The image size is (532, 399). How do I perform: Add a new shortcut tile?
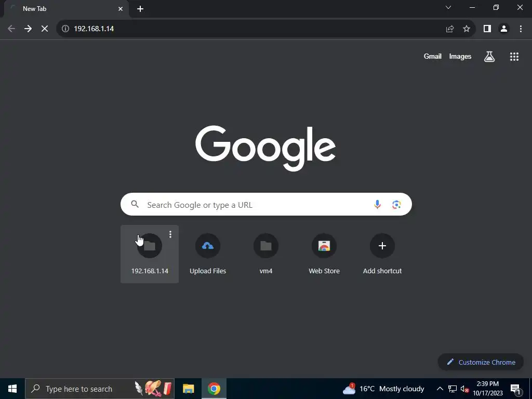coord(382,254)
